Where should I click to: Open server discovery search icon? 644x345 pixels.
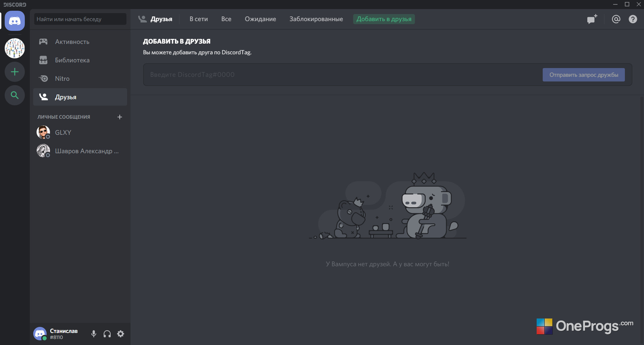tap(15, 95)
